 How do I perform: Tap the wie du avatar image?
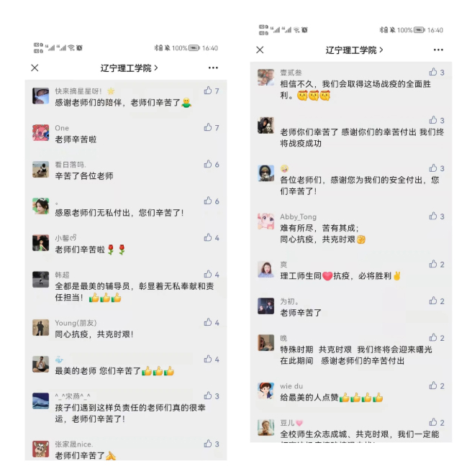point(265,390)
